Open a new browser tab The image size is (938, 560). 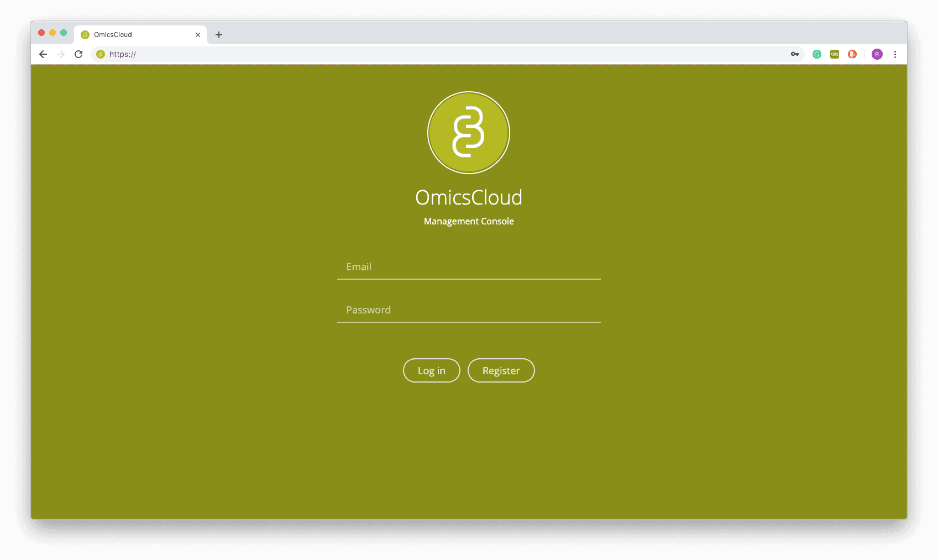pos(219,35)
